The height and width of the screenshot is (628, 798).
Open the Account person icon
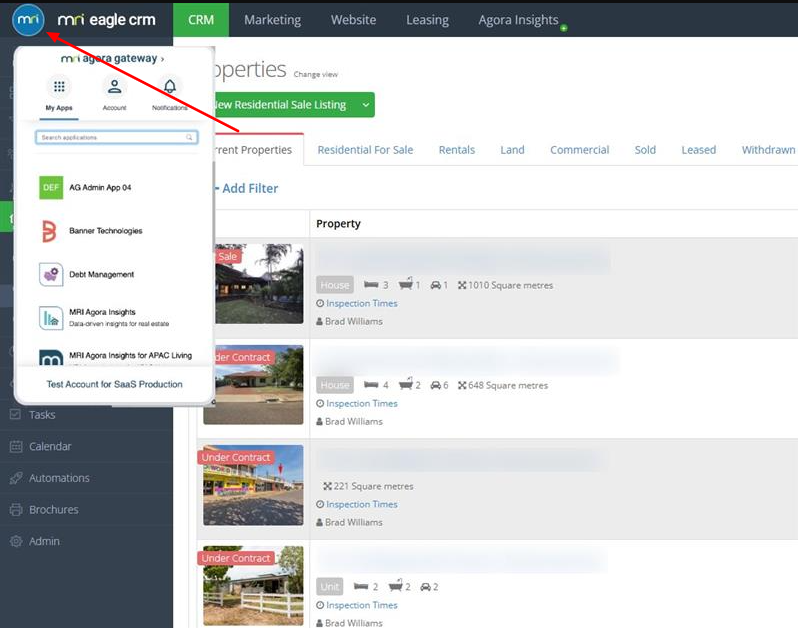114,87
